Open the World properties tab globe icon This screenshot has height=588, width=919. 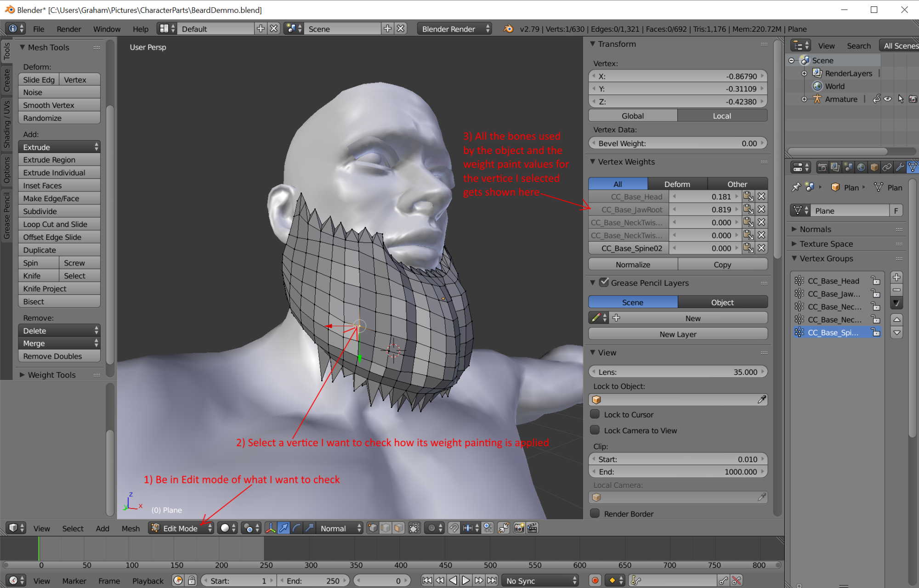point(861,167)
